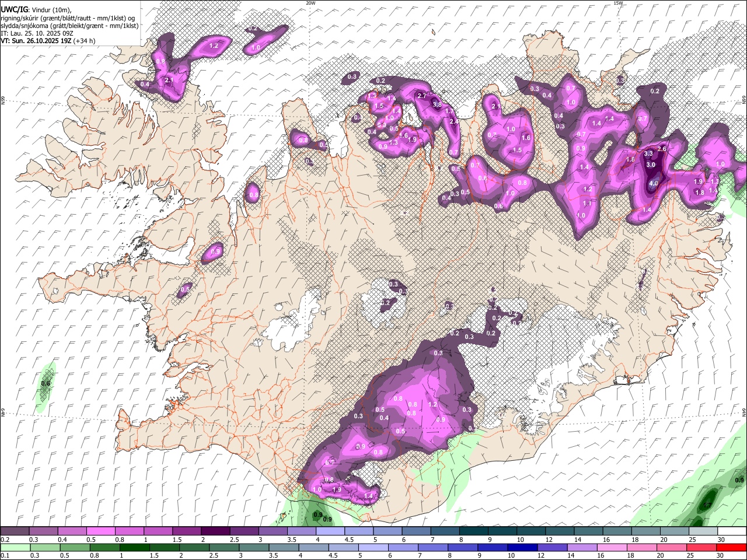Click the '25' label in the snow legend
The image size is (747, 560).
pos(693,540)
